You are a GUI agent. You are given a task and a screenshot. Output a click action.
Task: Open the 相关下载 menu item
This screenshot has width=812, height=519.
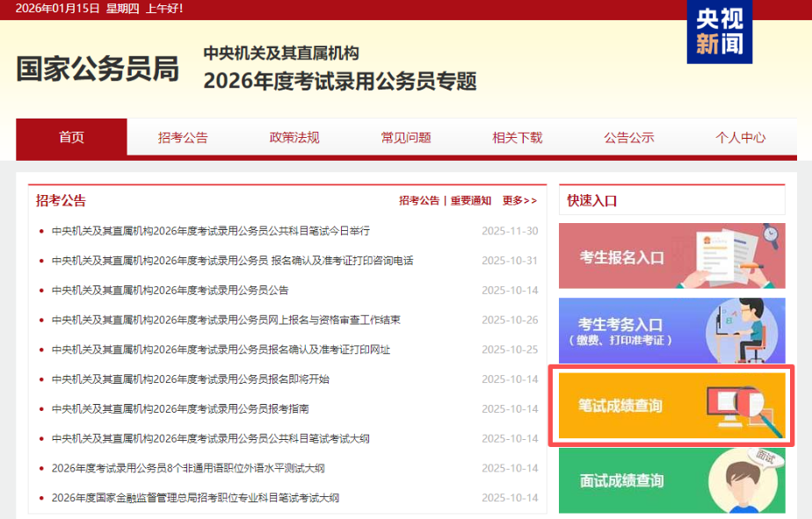pos(516,137)
